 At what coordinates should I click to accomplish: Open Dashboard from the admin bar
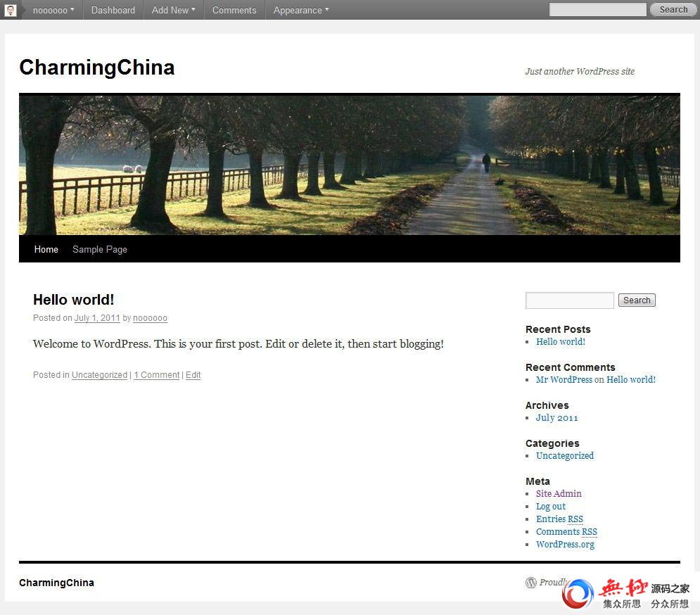click(x=113, y=10)
